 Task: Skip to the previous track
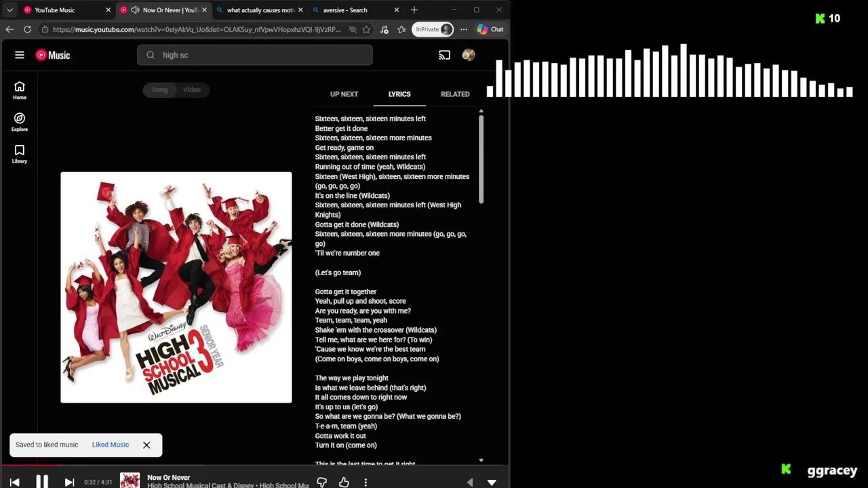pyautogui.click(x=14, y=482)
